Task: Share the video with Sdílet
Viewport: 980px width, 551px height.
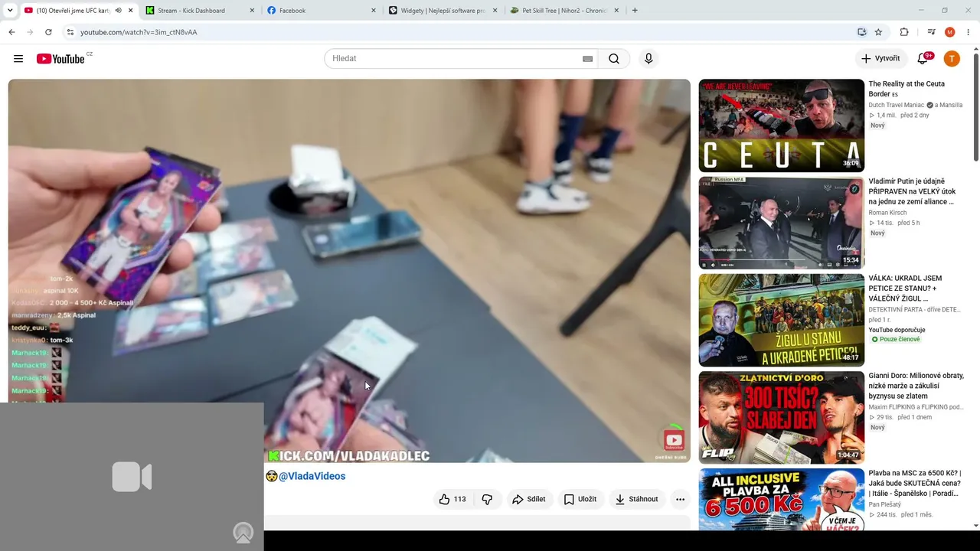Action: coord(529,499)
